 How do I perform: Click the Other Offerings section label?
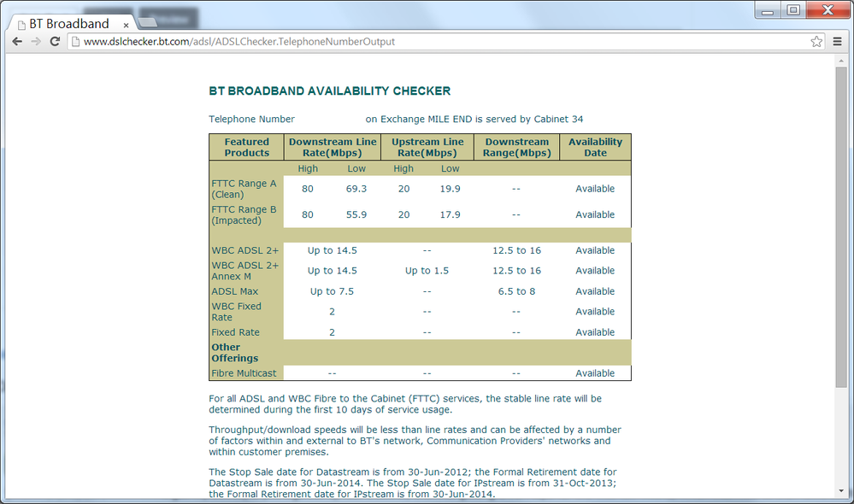click(235, 353)
